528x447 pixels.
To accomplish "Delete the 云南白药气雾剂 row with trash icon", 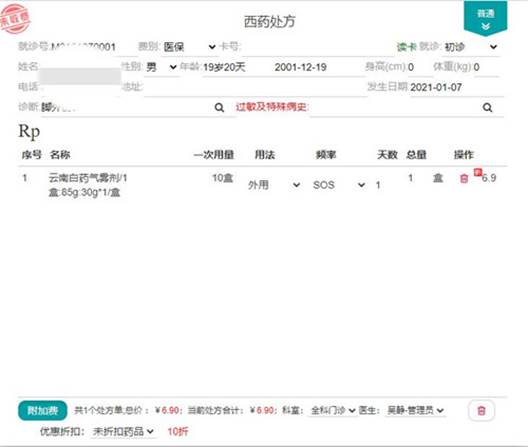I will 464,179.
